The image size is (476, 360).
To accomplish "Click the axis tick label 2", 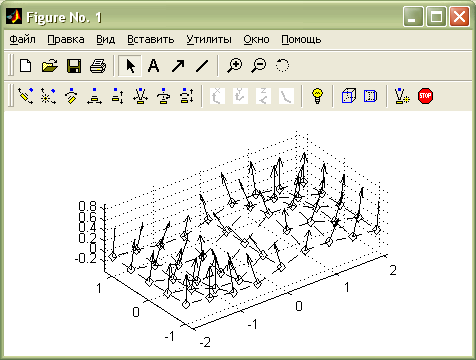I will 393,270.
